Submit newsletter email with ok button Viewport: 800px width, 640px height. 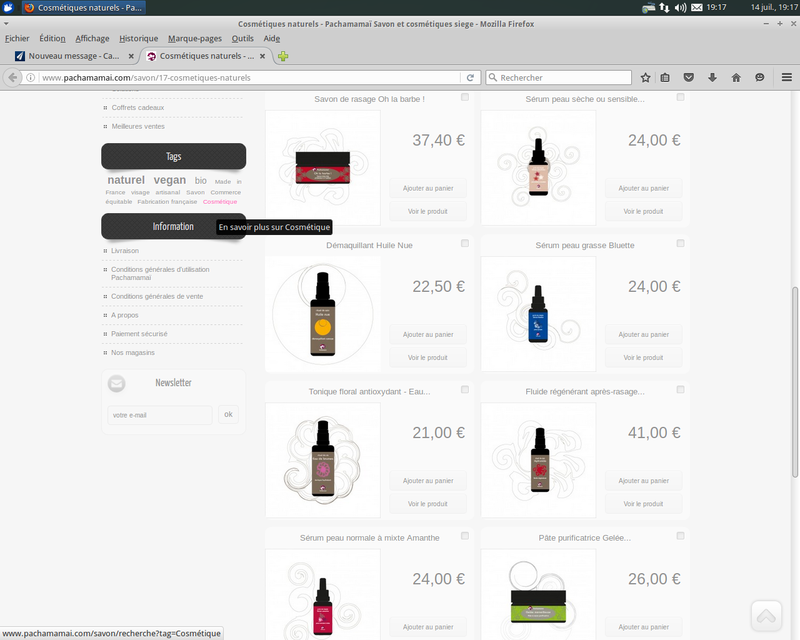228,414
